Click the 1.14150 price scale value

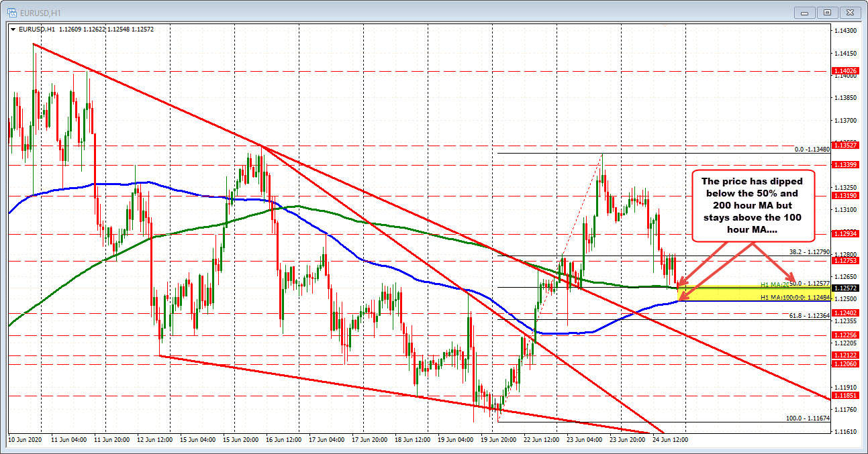pyautogui.click(x=845, y=53)
